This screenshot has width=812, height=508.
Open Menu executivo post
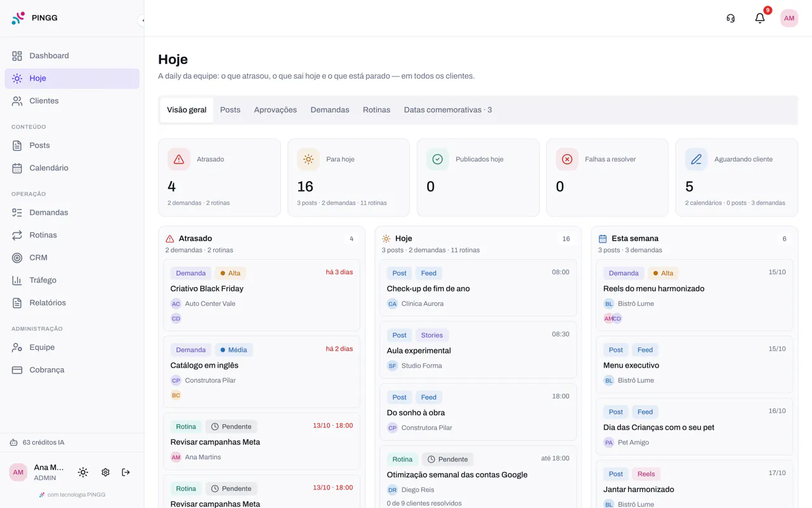click(695, 364)
